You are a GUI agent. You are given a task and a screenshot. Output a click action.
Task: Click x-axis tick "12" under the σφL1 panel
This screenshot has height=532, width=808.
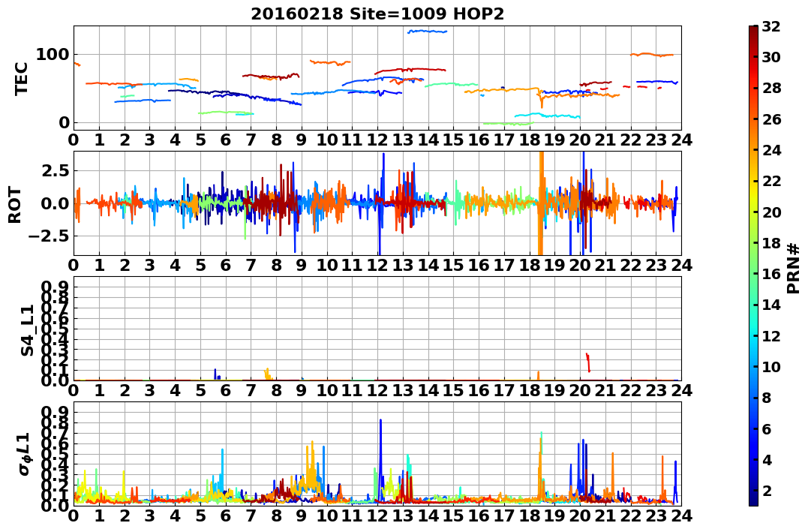[377, 515]
